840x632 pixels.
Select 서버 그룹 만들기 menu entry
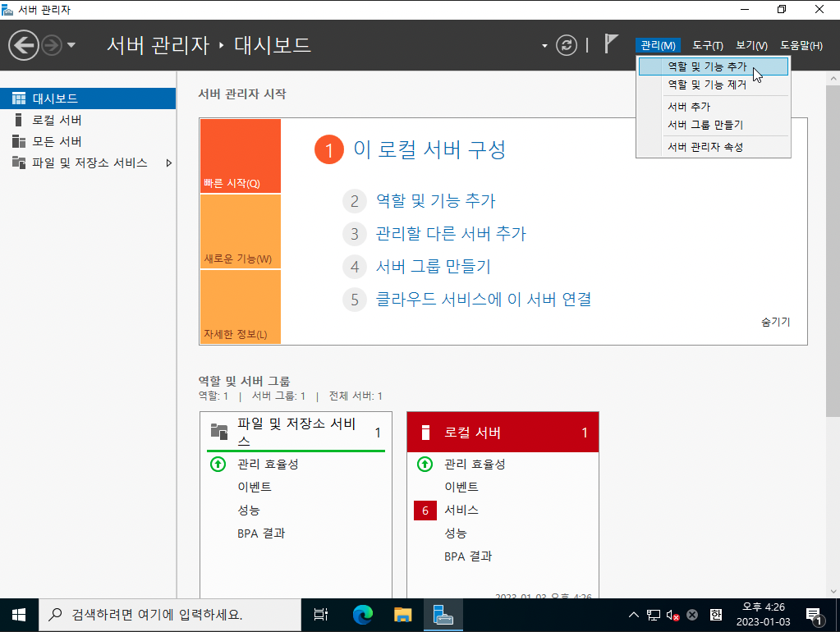click(x=713, y=125)
